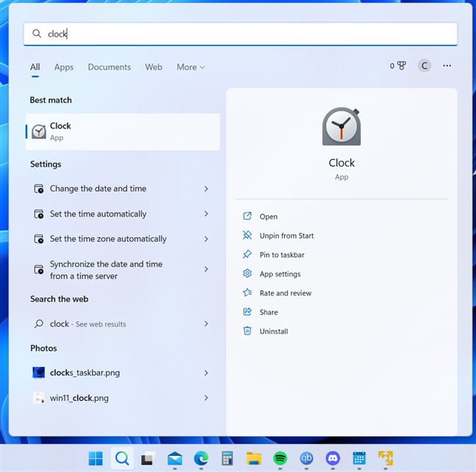This screenshot has width=476, height=472.
Task: Click the Open icon in the preview pane
Action: pos(247,216)
